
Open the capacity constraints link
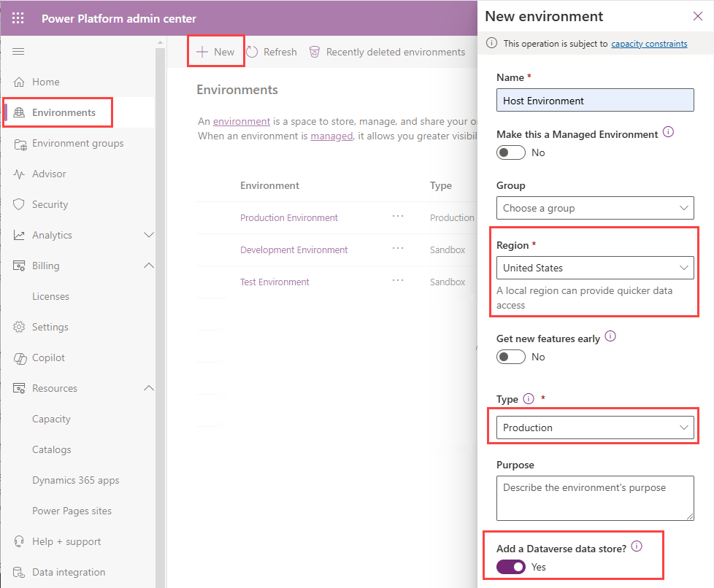[649, 43]
